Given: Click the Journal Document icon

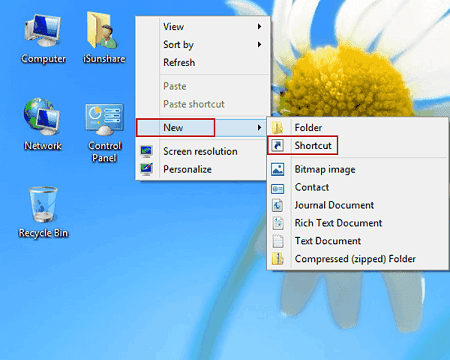Looking at the screenshot, I should click(x=277, y=205).
